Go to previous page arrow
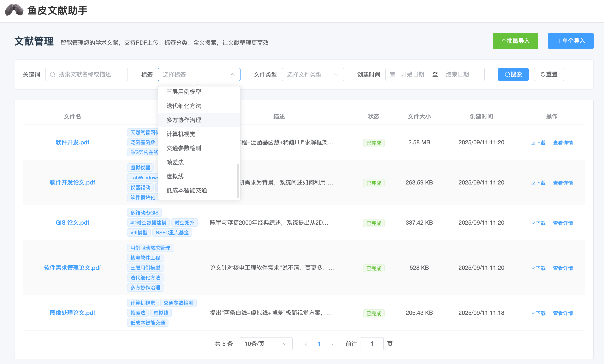 click(306, 344)
